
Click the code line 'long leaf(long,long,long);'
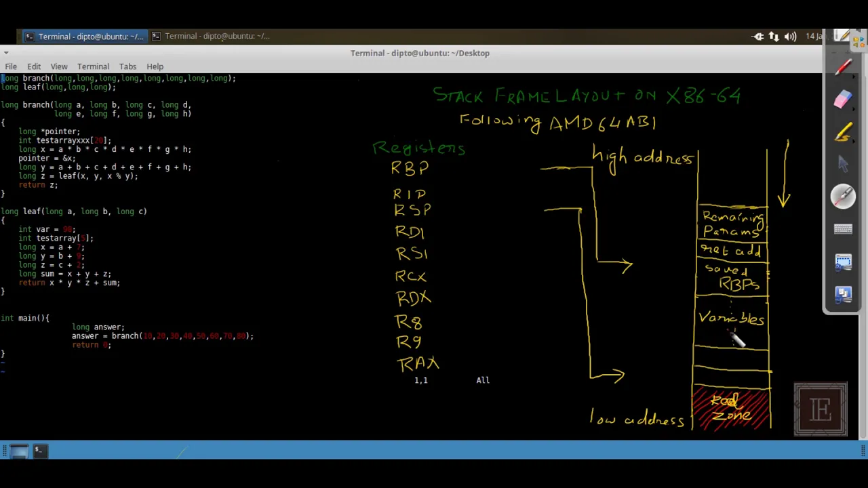(x=58, y=87)
